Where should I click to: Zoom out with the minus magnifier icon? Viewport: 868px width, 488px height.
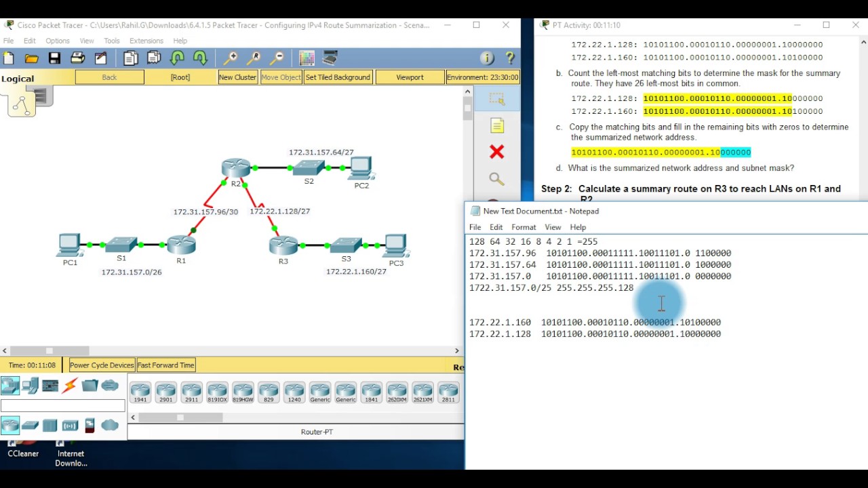(x=277, y=59)
